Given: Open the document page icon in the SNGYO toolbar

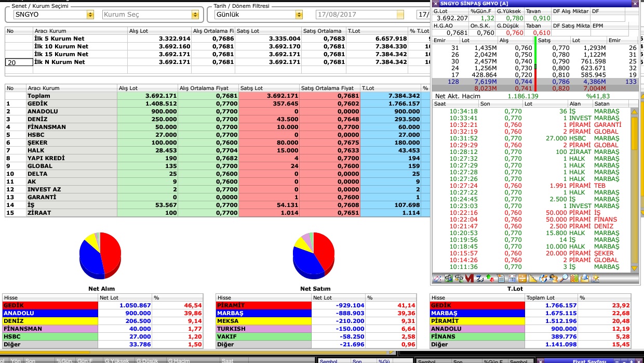Looking at the screenshot, I should tap(501, 279).
